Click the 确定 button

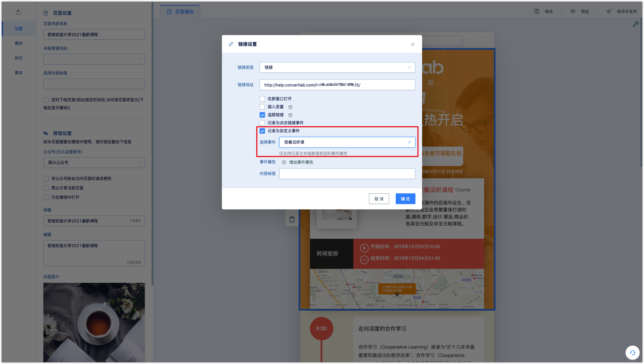pyautogui.click(x=405, y=199)
